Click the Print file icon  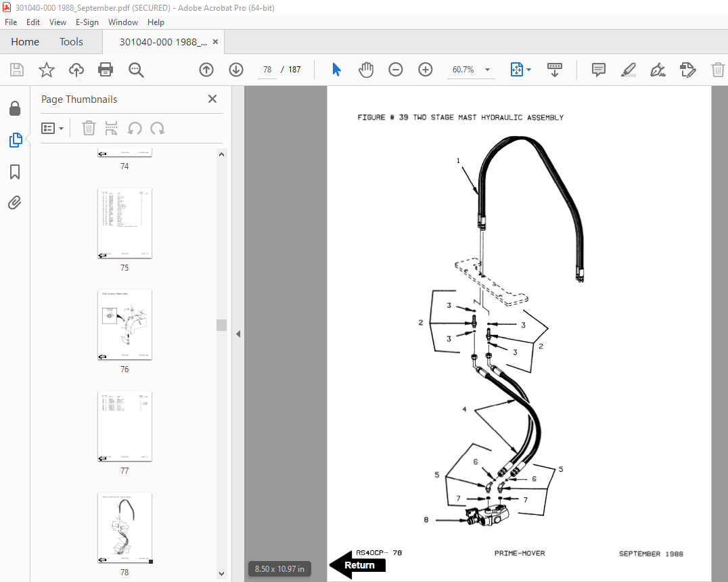pos(106,70)
